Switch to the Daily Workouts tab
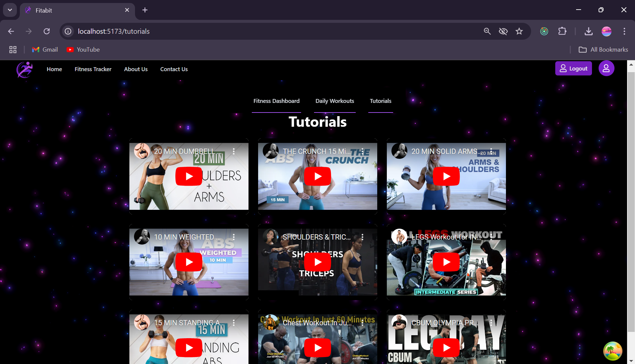The height and width of the screenshot is (364, 635). (335, 101)
